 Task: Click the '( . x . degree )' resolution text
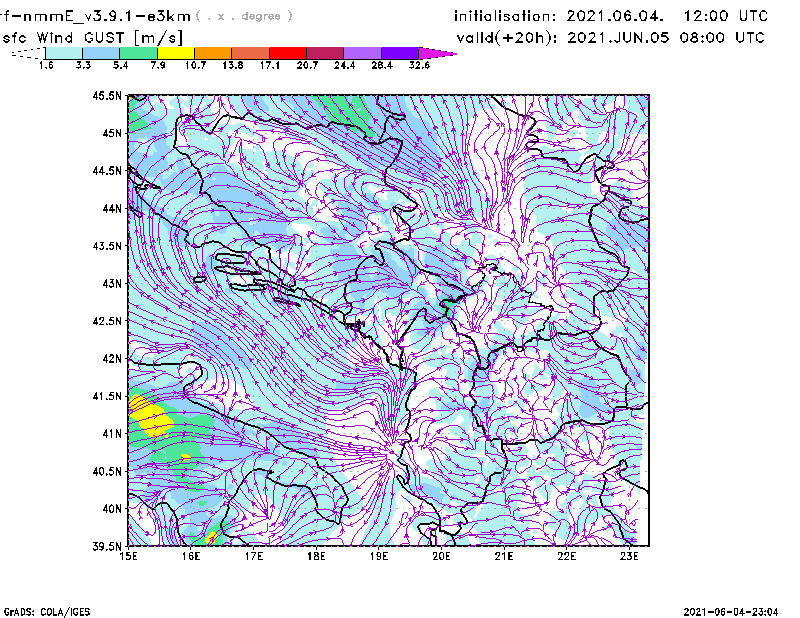coord(244,16)
